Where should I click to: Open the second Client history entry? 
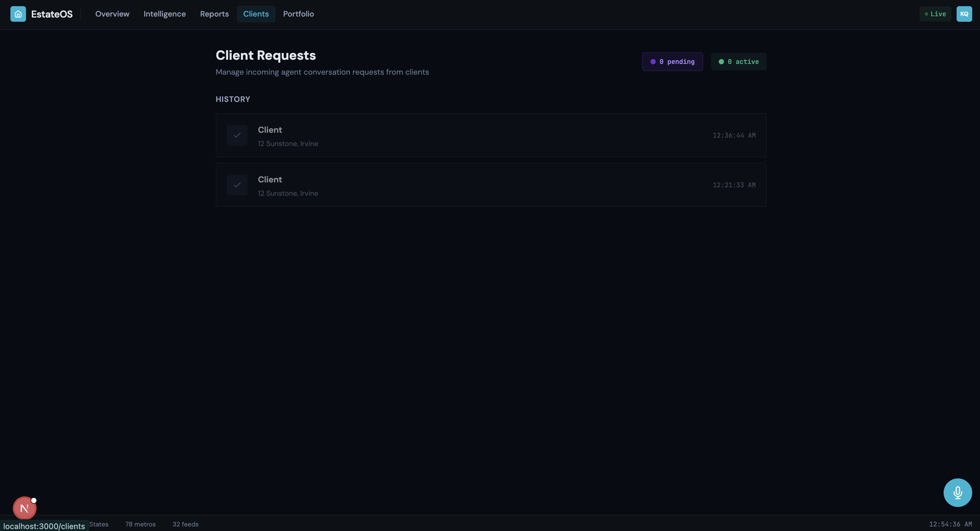(x=491, y=185)
